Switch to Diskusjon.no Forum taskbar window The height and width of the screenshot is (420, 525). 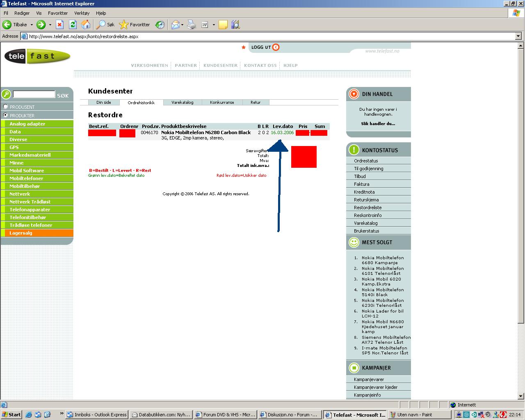click(x=290, y=415)
